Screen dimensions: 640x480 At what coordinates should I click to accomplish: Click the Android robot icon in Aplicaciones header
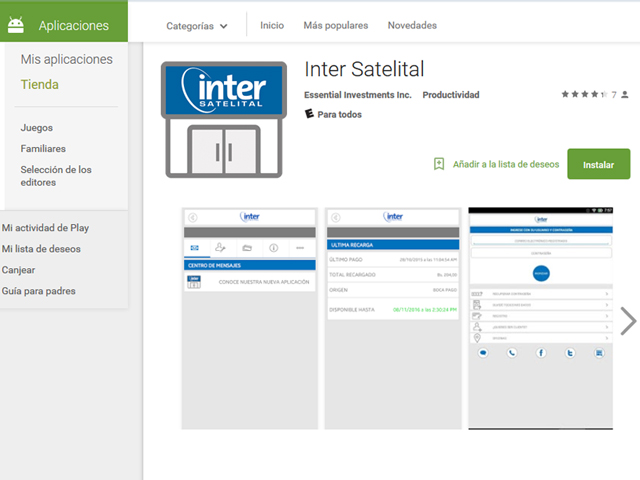tap(16, 25)
